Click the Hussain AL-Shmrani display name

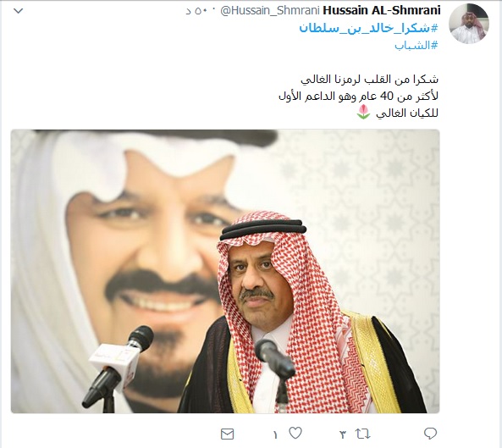pyautogui.click(x=382, y=10)
